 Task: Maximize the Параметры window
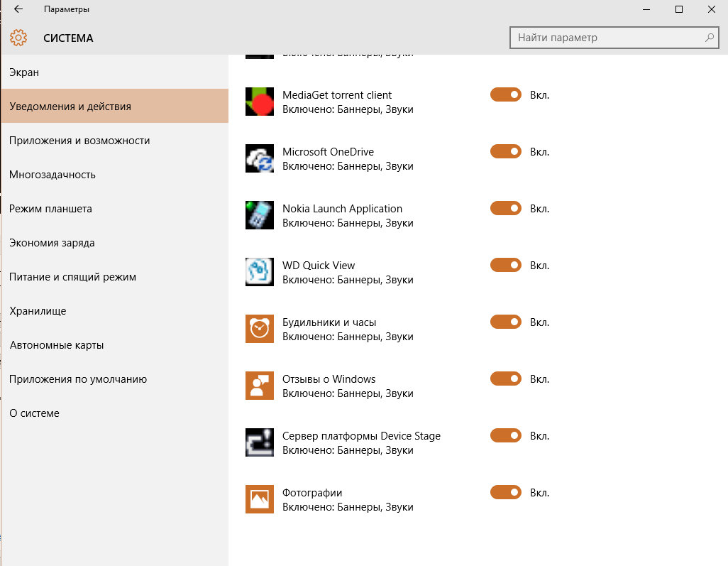pos(679,9)
